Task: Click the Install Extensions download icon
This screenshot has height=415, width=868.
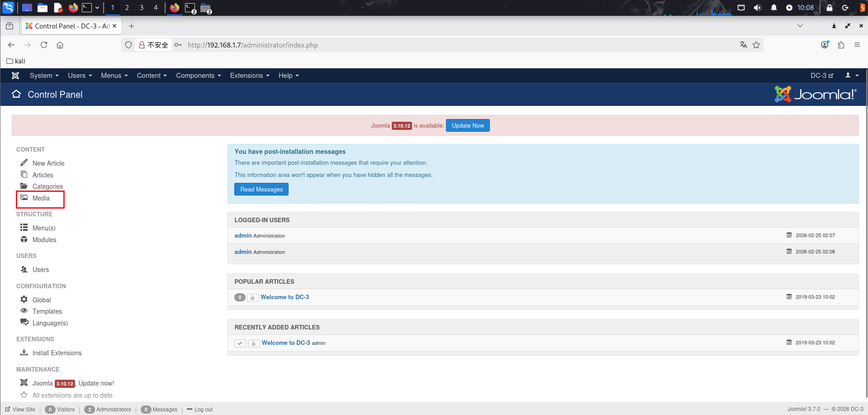Action: pyautogui.click(x=24, y=353)
